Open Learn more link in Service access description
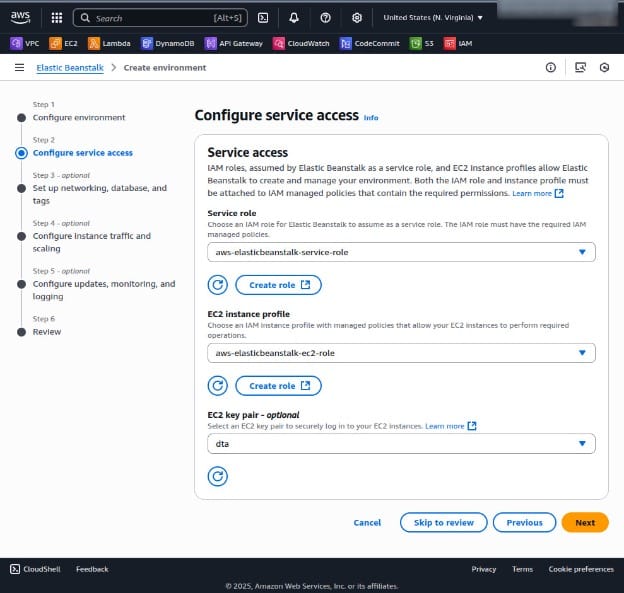The height and width of the screenshot is (593, 624). [x=538, y=193]
